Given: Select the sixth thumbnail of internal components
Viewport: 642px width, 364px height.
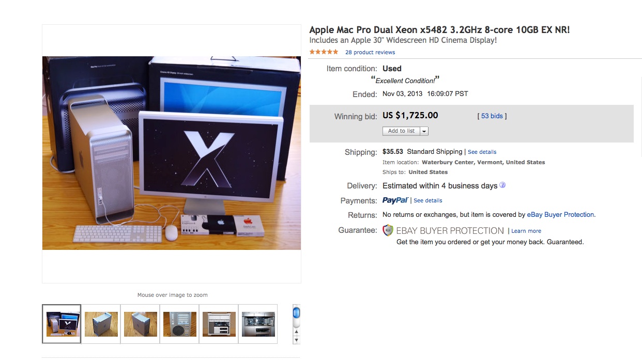Looking at the screenshot, I should point(258,324).
